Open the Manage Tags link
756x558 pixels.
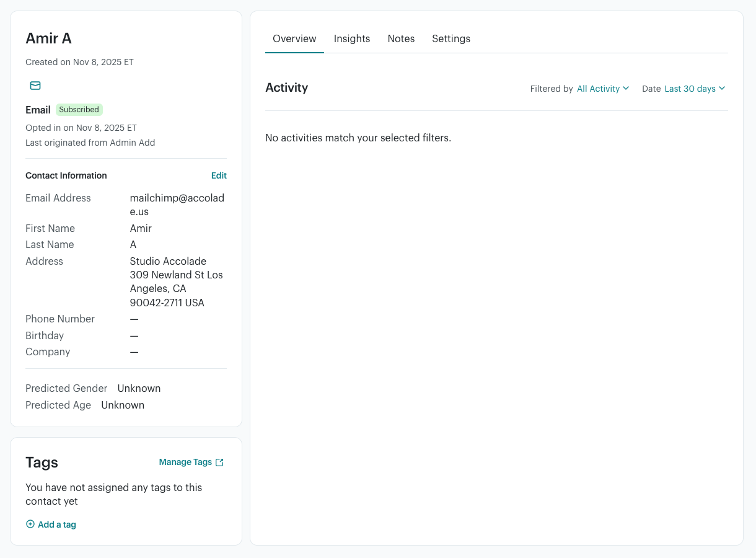coord(185,463)
